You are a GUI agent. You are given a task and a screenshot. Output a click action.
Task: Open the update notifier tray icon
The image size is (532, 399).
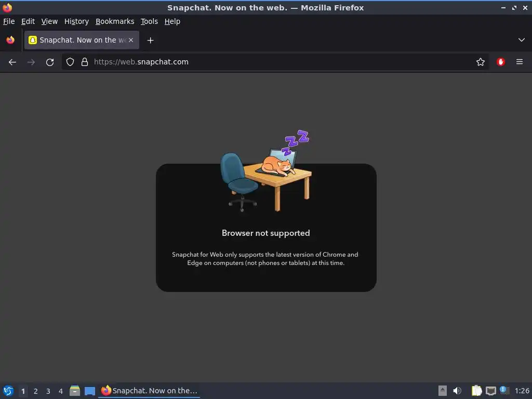point(504,391)
